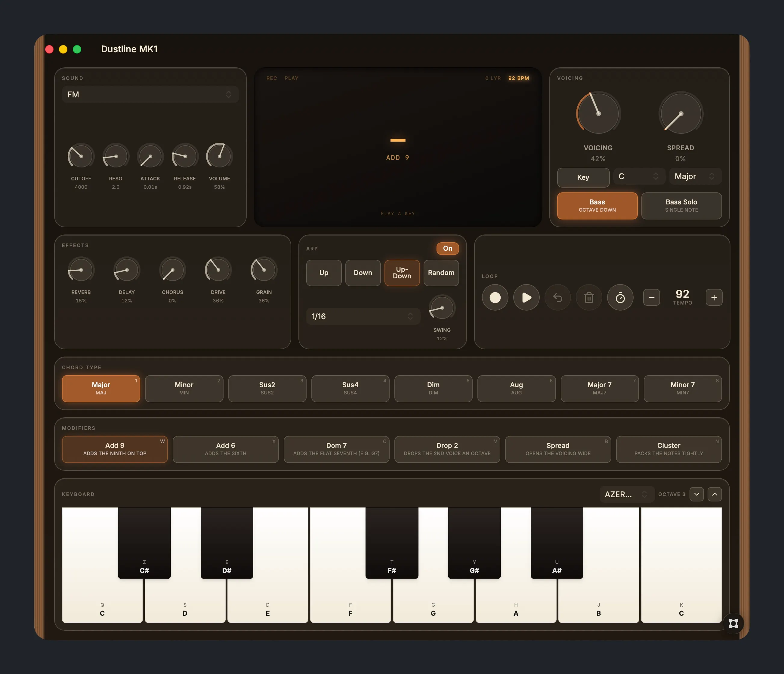784x674 pixels.
Task: Enable the Dom 7 modifier
Action: point(336,449)
